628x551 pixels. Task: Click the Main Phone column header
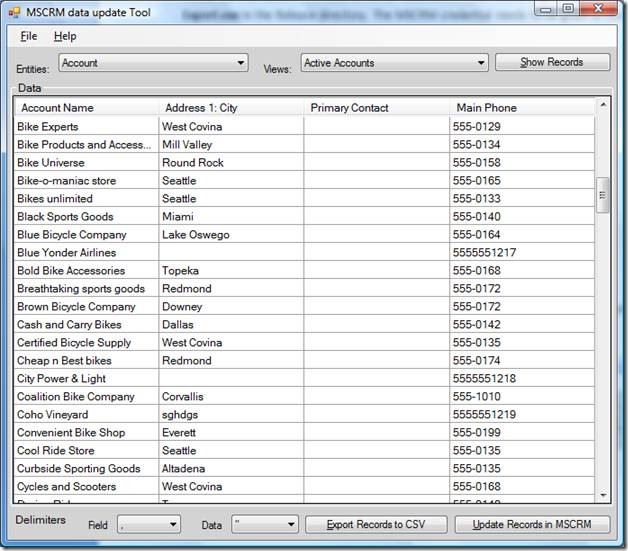click(x=520, y=108)
